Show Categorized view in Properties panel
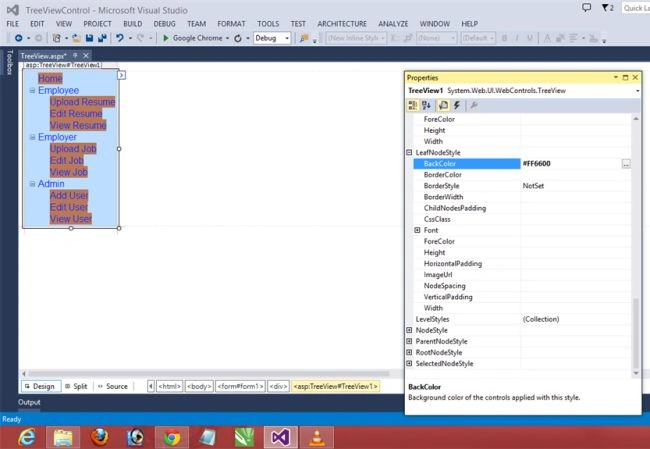 [x=413, y=105]
